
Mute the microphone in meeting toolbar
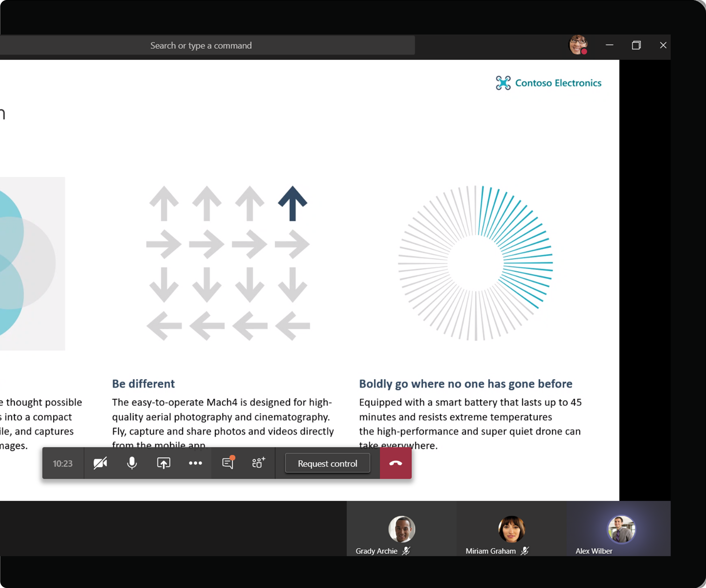(x=132, y=463)
